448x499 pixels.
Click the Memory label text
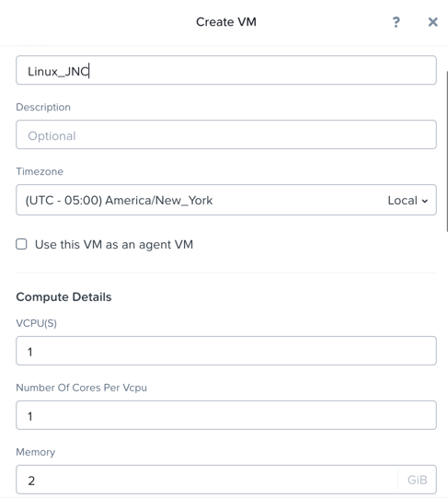pyautogui.click(x=36, y=452)
